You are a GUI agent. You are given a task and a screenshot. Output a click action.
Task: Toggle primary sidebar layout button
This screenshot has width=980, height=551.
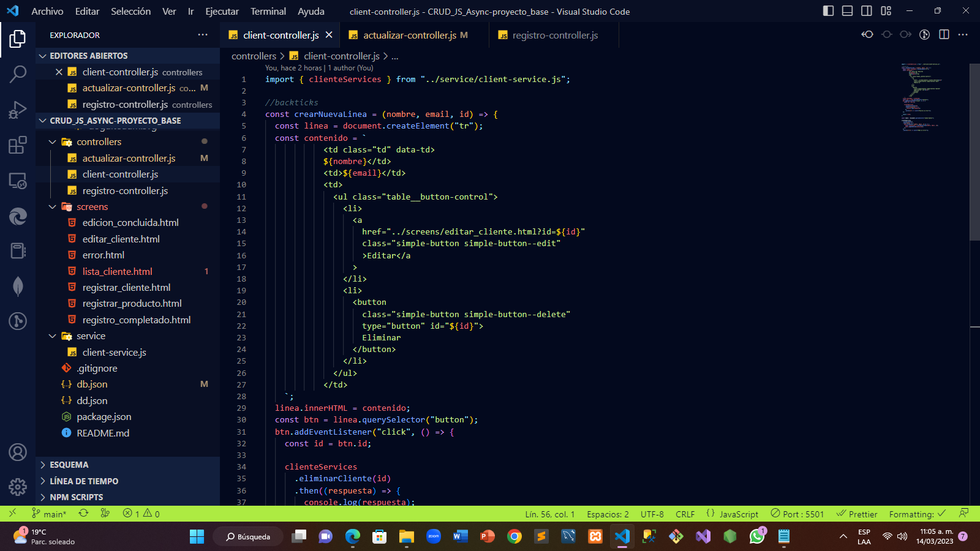click(x=828, y=11)
